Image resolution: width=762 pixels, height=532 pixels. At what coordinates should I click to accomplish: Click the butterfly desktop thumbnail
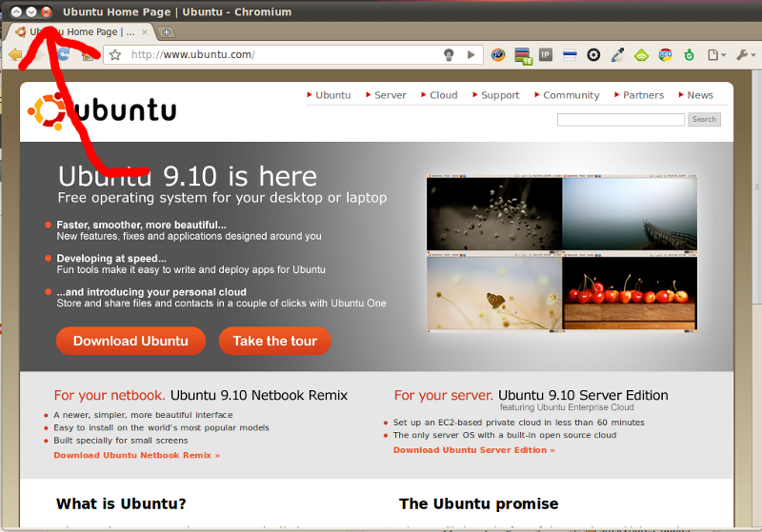pyautogui.click(x=494, y=292)
